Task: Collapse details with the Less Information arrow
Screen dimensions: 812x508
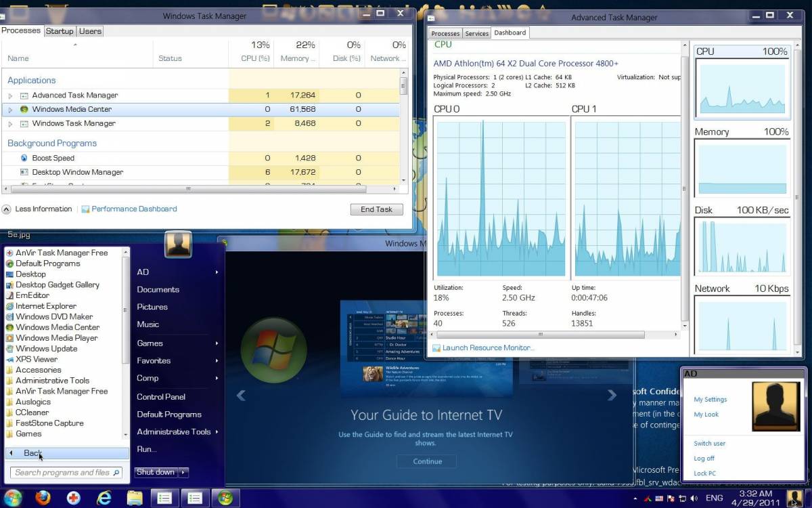Action: [x=6, y=209]
